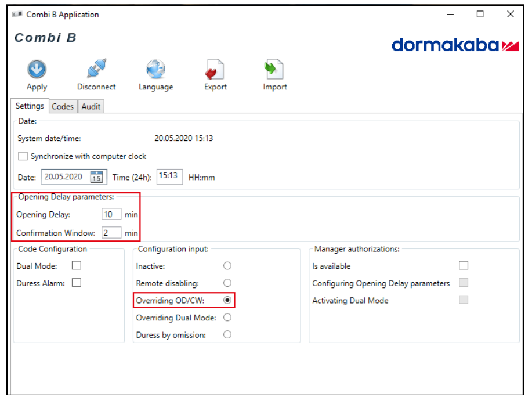Select the Inactive radio button
The image size is (532, 400).
pos(227,266)
